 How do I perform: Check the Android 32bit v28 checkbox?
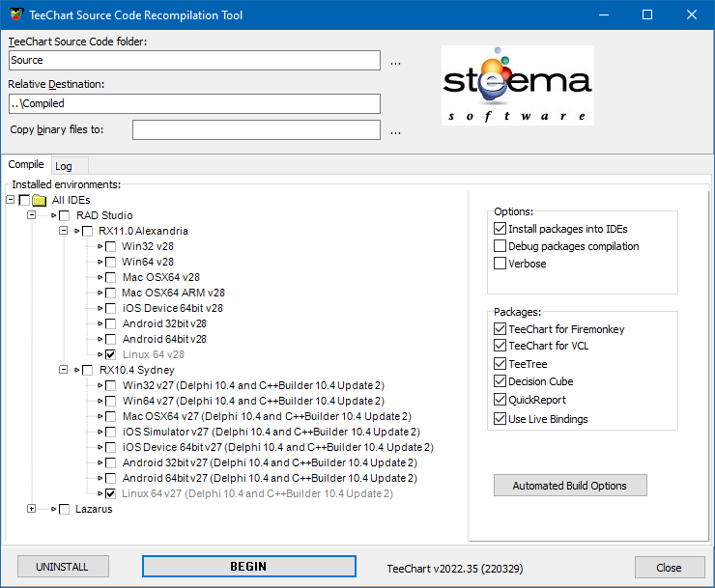click(x=110, y=324)
